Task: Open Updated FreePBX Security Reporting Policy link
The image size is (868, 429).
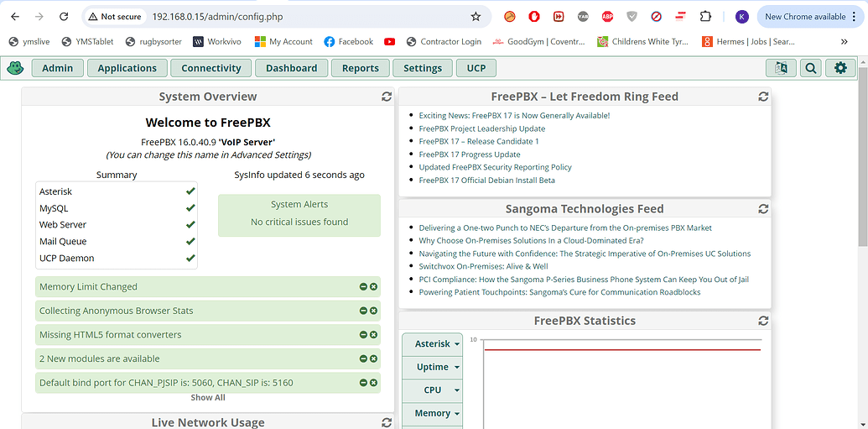Action: coord(496,167)
